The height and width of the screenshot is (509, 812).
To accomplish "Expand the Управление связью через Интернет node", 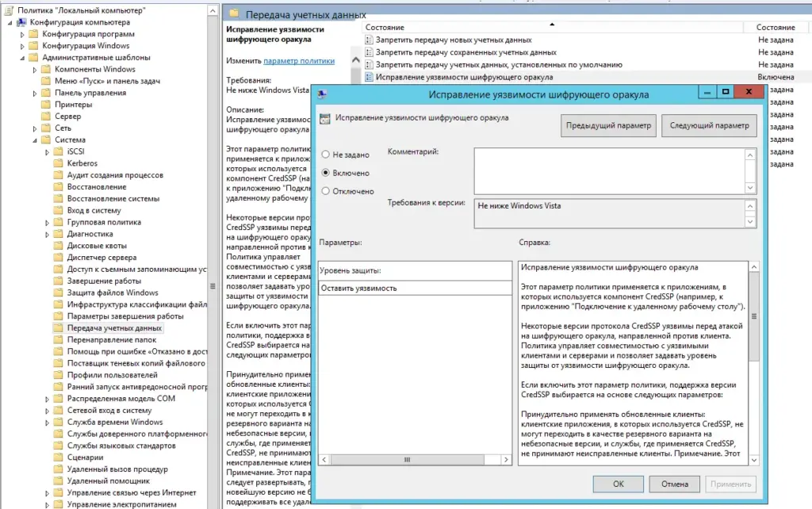I will 47,493.
